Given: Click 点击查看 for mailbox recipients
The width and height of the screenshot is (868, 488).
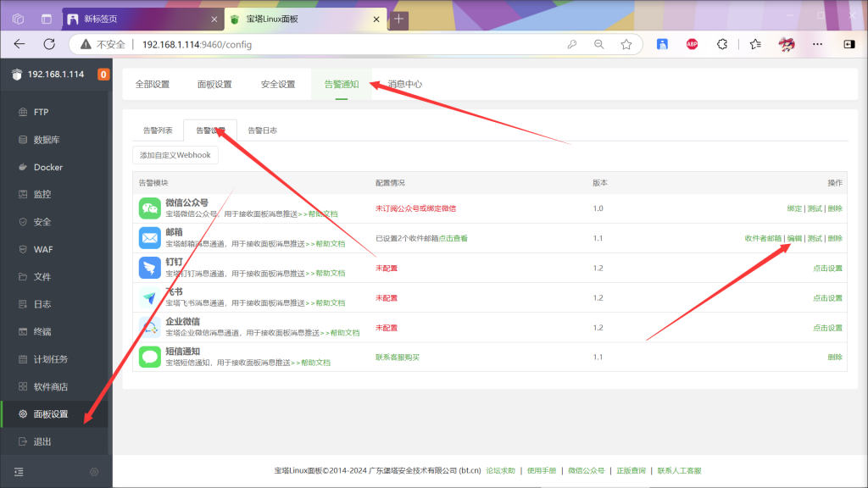Looking at the screenshot, I should [453, 238].
